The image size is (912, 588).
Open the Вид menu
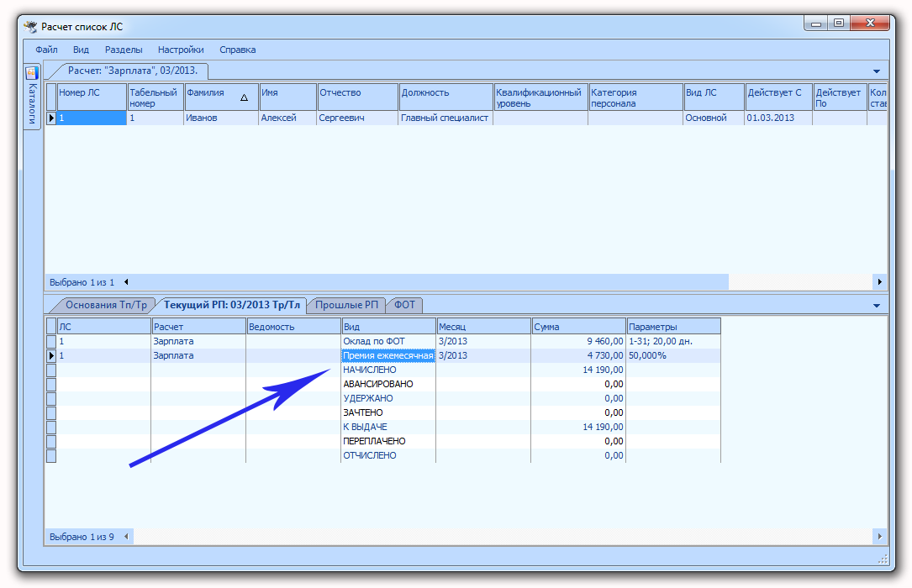81,50
